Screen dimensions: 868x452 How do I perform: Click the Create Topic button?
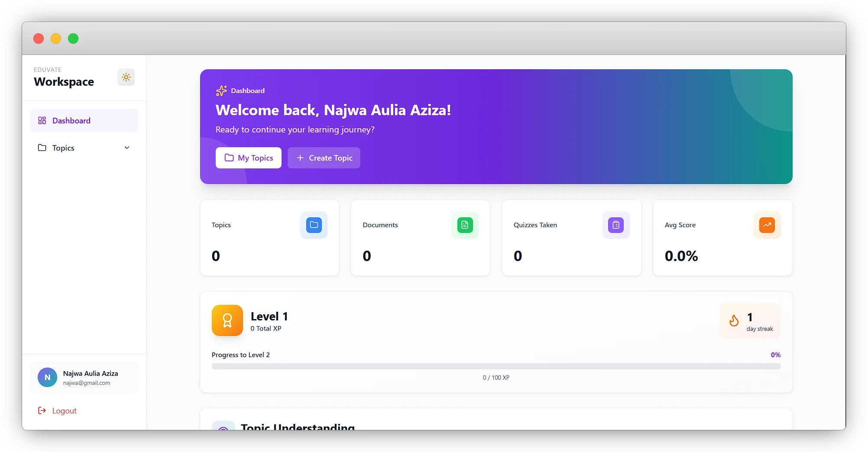tap(324, 158)
